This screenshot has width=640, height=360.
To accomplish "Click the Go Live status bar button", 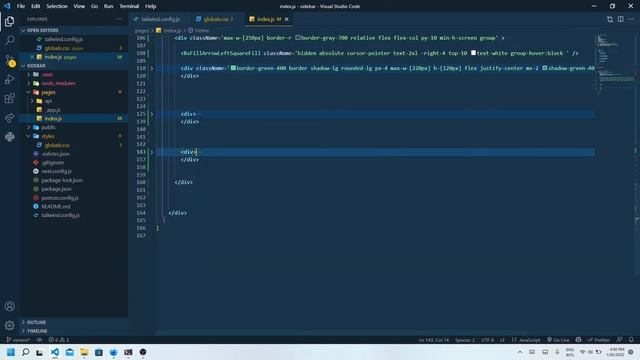I will coord(558,340).
